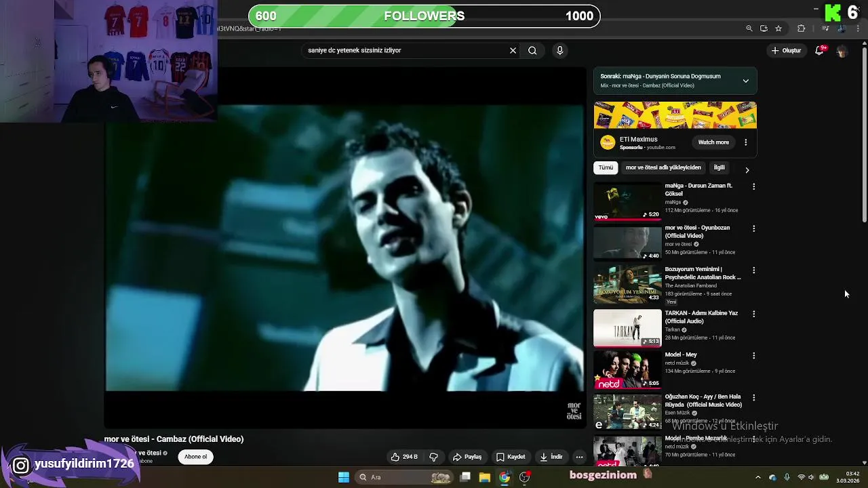Open the Oluştur create menu

pos(786,50)
